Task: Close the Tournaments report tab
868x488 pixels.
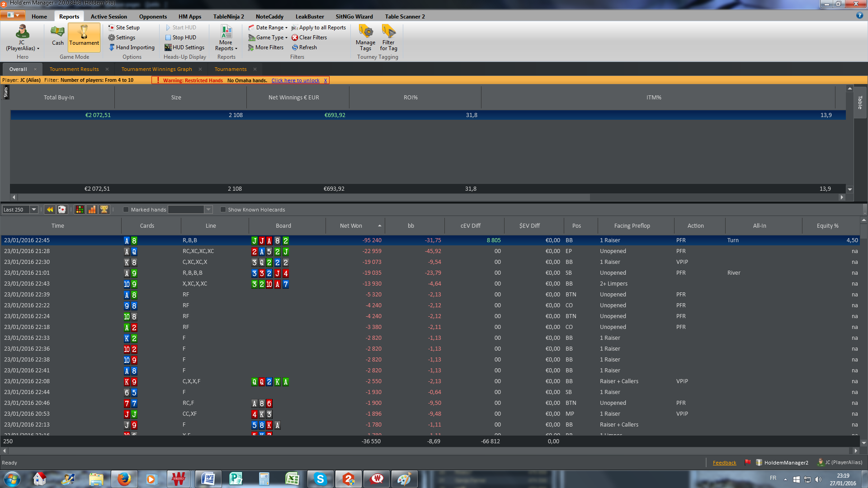Action: click(255, 69)
